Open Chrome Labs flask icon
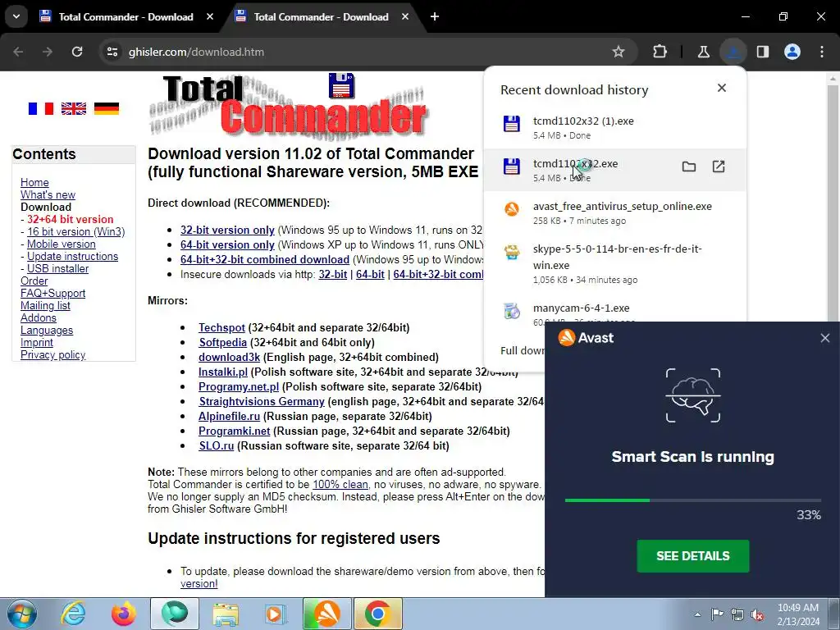The image size is (840, 630). 703,52
